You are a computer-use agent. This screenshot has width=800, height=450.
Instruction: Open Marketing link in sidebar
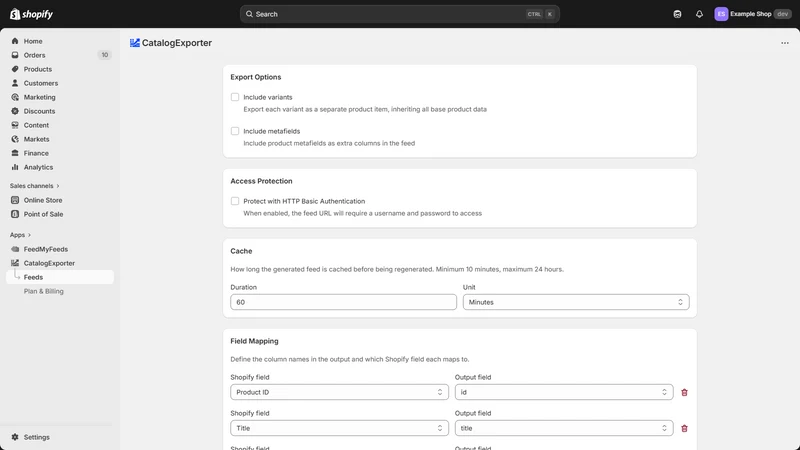pyautogui.click(x=39, y=97)
